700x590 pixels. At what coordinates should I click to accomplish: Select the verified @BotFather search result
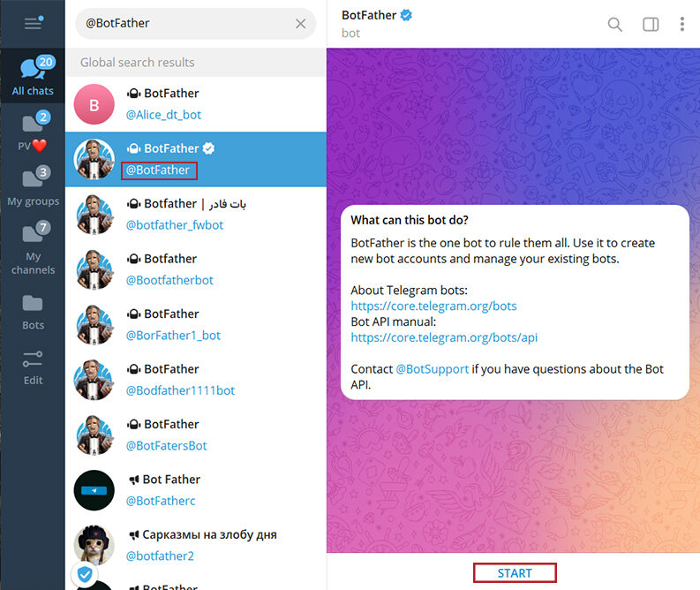(196, 159)
